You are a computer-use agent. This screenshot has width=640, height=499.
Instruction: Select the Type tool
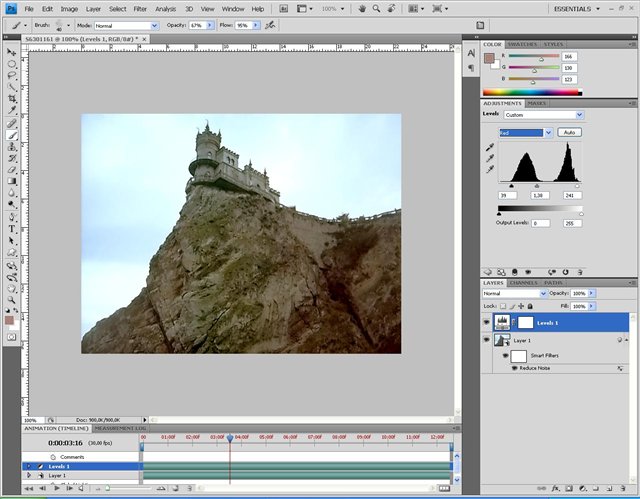point(11,229)
